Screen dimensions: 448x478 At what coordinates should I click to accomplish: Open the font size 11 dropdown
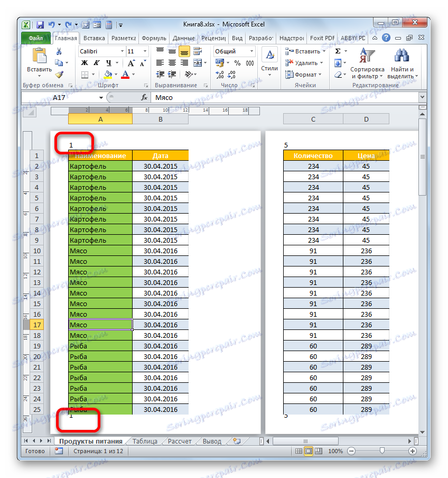tap(145, 51)
